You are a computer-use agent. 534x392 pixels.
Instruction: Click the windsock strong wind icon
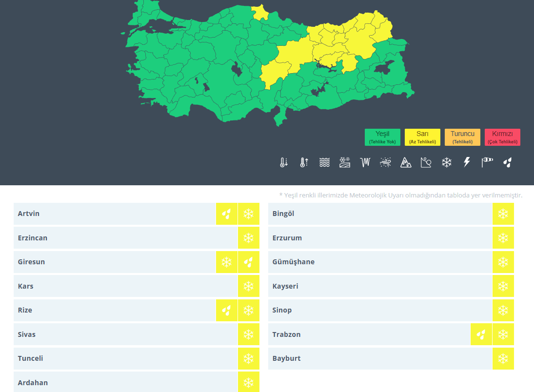487,162
